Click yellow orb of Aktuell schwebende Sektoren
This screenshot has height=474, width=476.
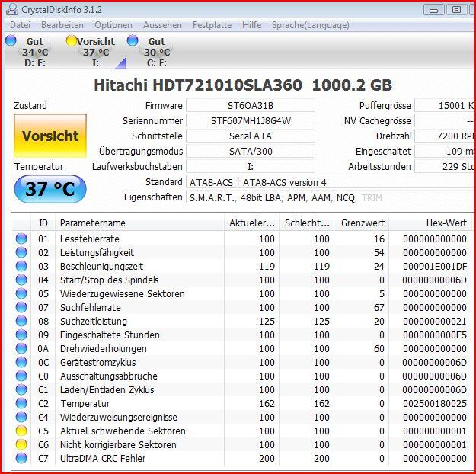[x=21, y=431]
